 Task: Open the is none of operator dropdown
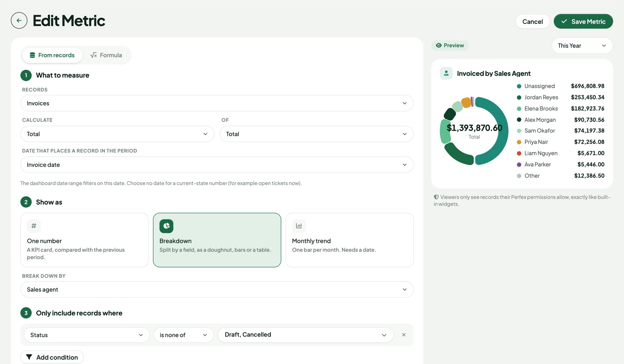[x=184, y=335]
